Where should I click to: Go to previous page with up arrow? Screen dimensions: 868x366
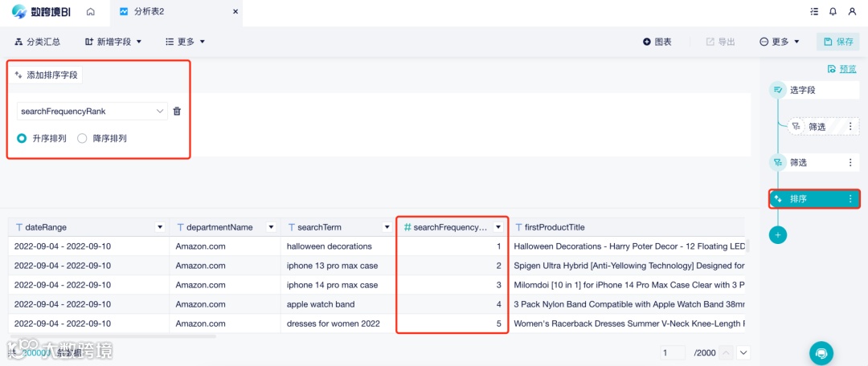pos(727,352)
